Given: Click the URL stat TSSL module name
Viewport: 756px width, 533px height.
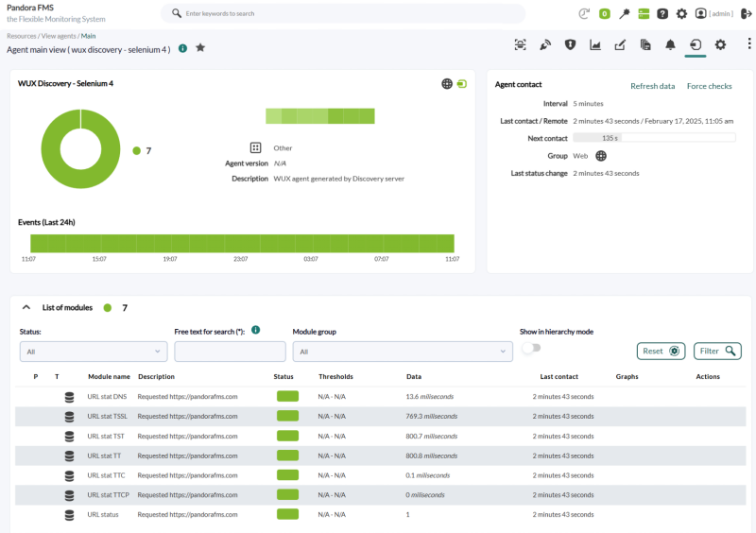Looking at the screenshot, I should (107, 416).
